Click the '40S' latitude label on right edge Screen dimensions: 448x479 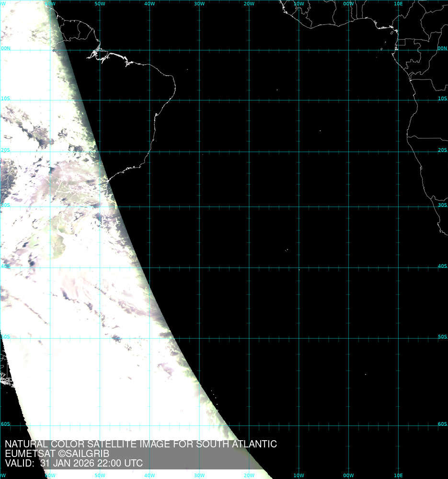pos(442,266)
